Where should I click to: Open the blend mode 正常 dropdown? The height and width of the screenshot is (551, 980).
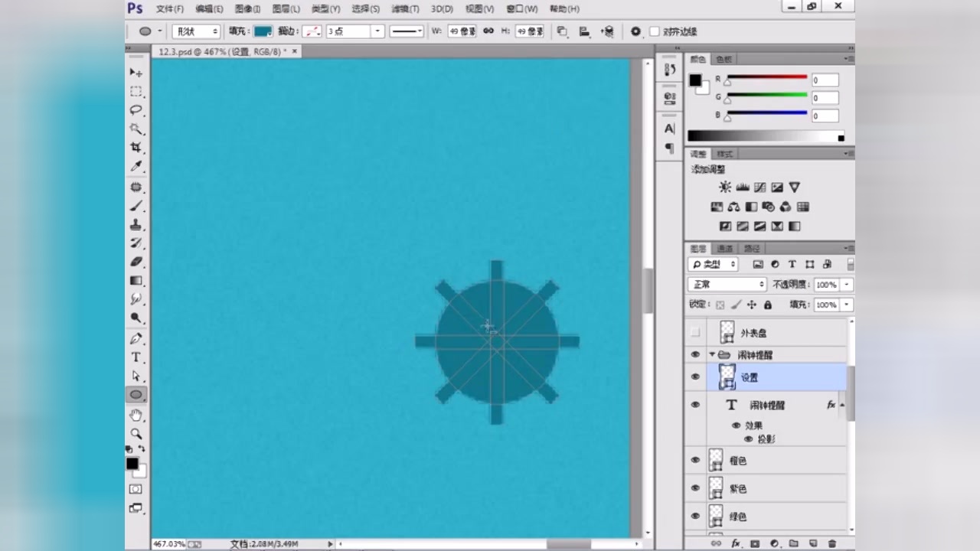[x=727, y=284]
